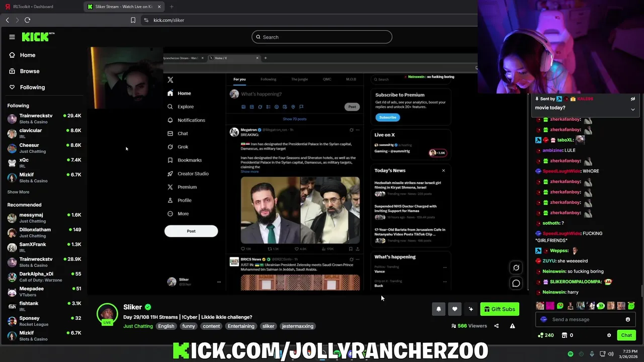Select the jestermaxxing tag
Image resolution: width=644 pixels, height=362 pixels.
tap(298, 326)
